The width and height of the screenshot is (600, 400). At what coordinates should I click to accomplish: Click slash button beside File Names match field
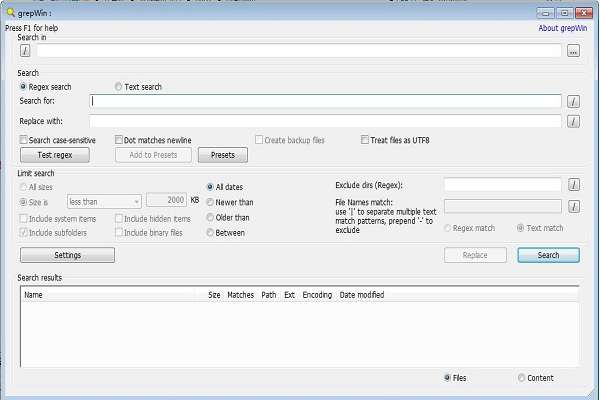point(573,207)
